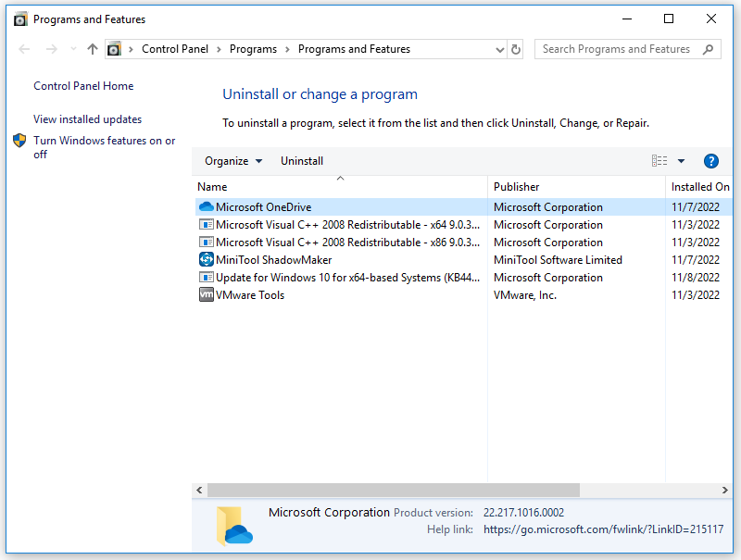Viewport: 741px width, 560px height.
Task: Expand the address bar history dropdown
Action: pyautogui.click(x=500, y=49)
